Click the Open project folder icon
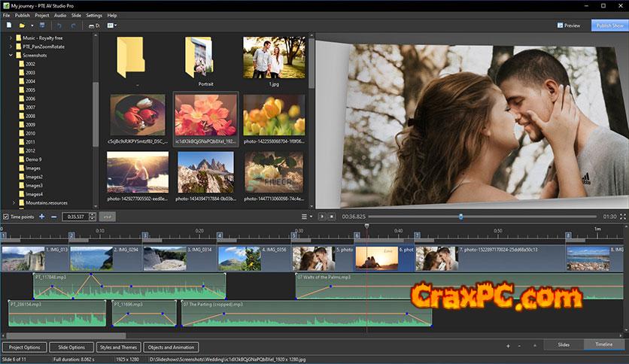This screenshot has height=364, width=629. (23, 26)
